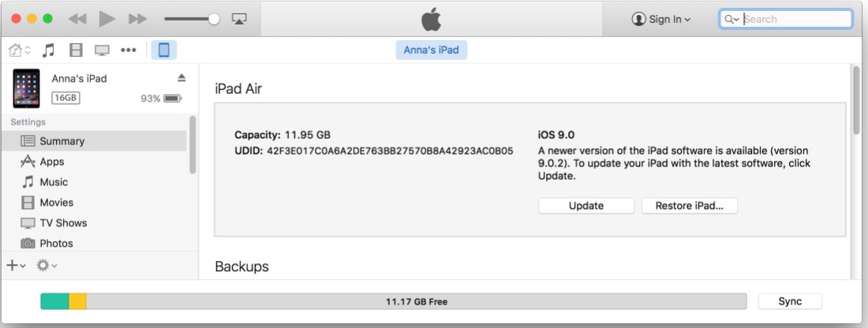Switch to the Movies library icon
Viewport: 868px width, 328px height.
pyautogui.click(x=76, y=50)
